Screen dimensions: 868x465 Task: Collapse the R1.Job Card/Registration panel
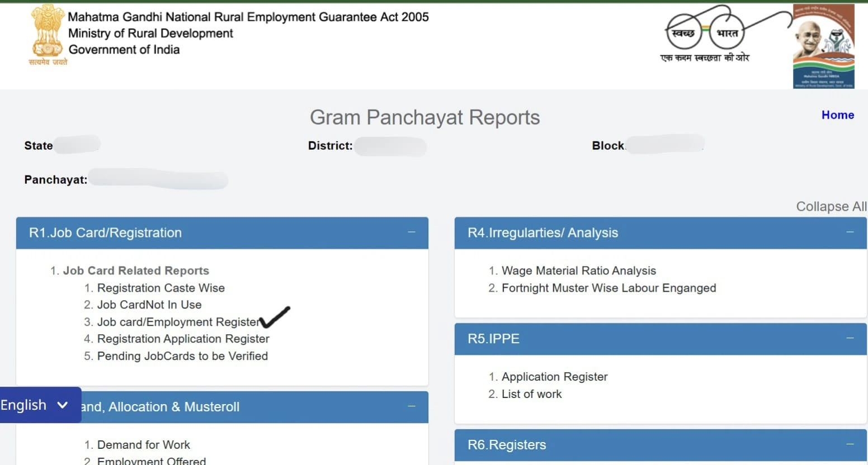point(412,232)
